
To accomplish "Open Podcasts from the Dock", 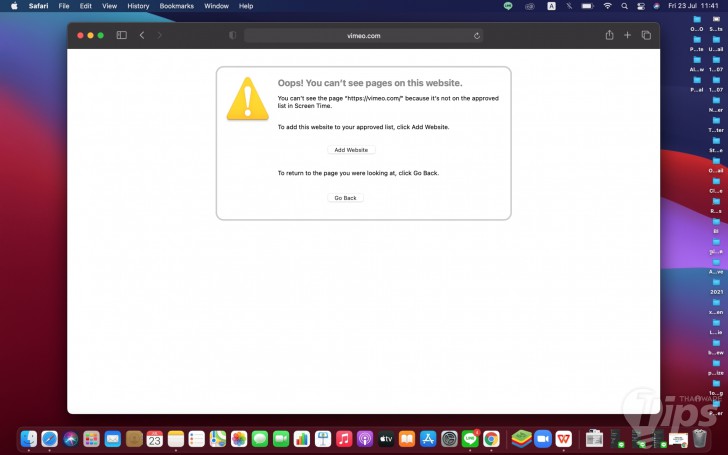I will (x=365, y=438).
